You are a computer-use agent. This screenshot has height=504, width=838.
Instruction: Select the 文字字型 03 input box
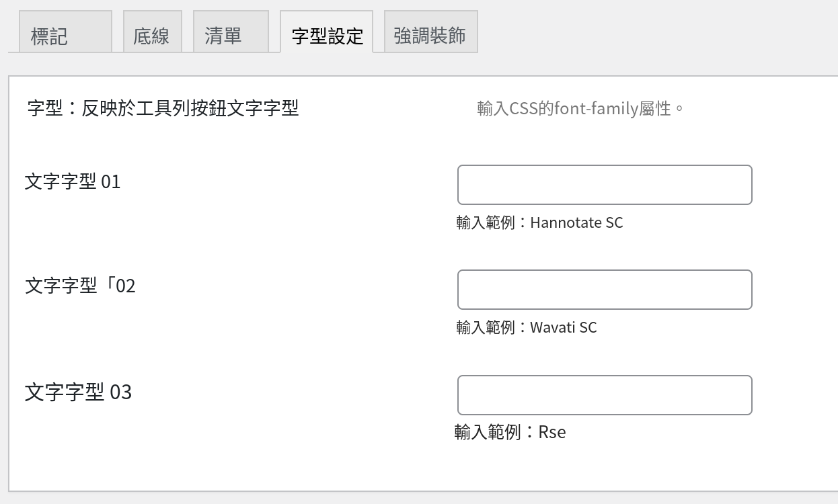point(605,395)
